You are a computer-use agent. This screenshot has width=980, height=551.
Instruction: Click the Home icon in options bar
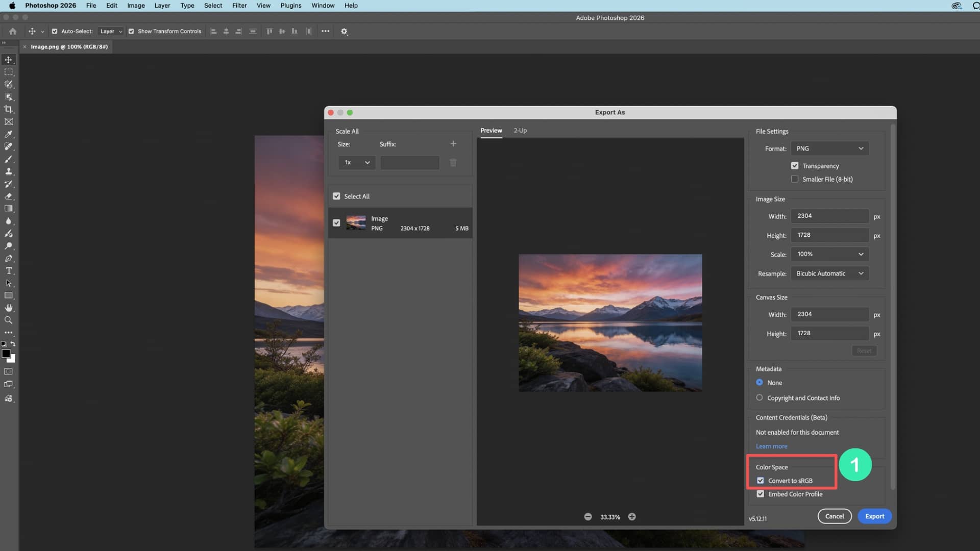coord(13,31)
